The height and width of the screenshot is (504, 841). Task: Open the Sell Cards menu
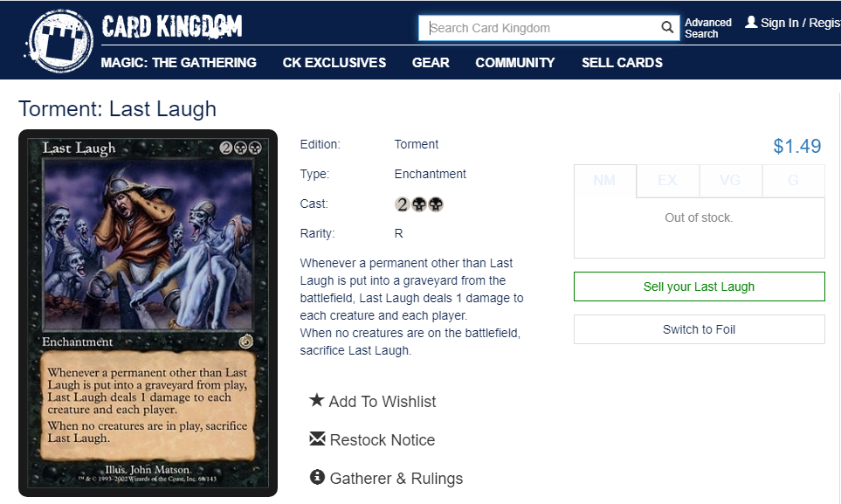point(622,63)
